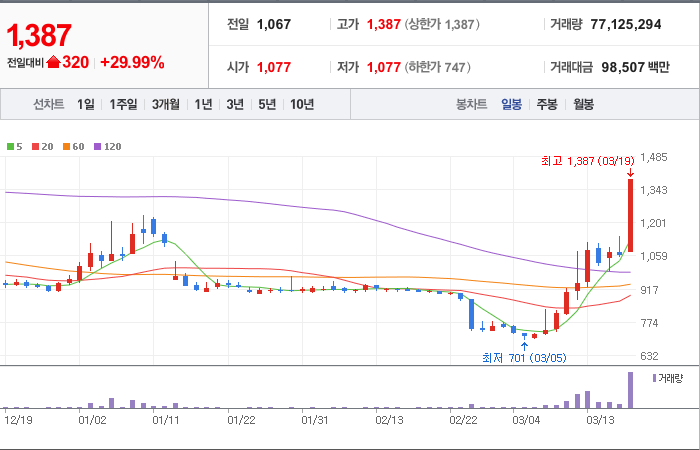Click the 거래대금 98,507 백만 value

point(635,67)
